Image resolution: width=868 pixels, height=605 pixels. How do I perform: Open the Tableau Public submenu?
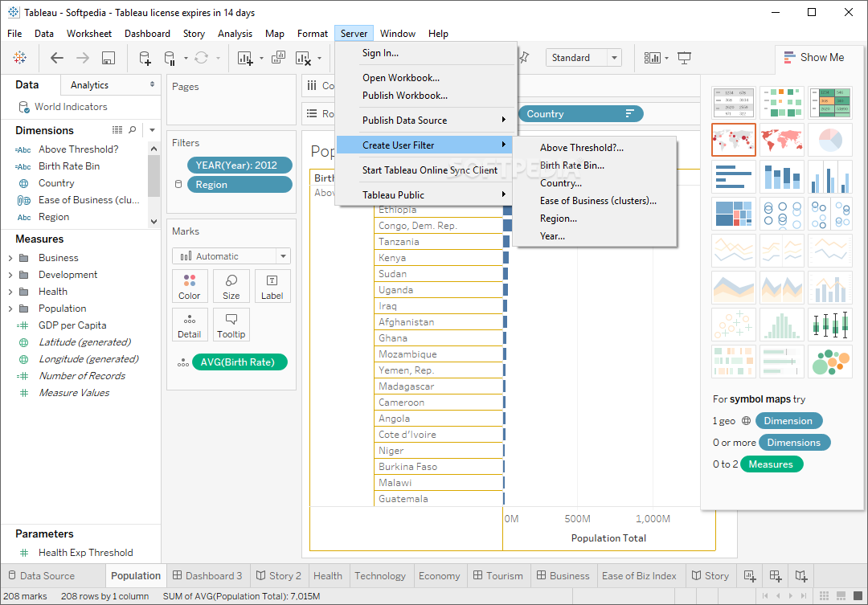click(426, 195)
